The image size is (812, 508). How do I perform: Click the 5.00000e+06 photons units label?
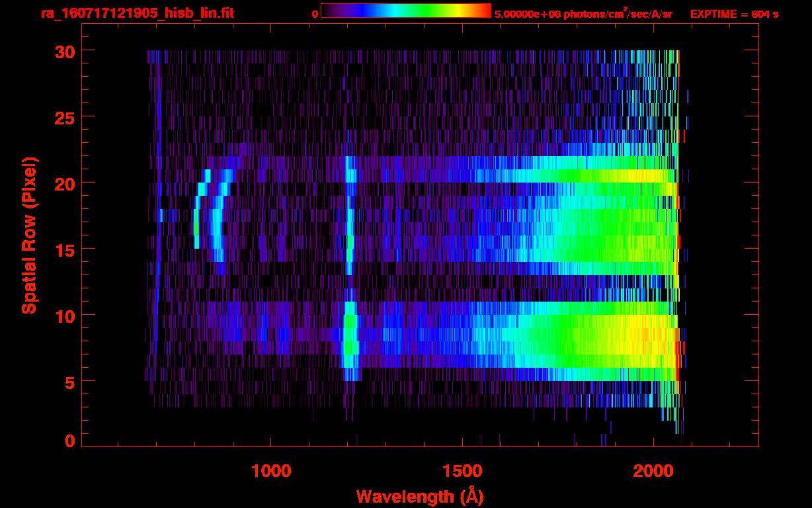[x=583, y=14]
